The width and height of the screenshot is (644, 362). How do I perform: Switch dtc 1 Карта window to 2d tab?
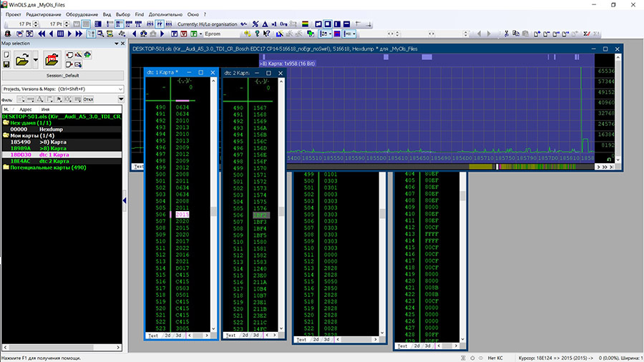click(x=167, y=336)
